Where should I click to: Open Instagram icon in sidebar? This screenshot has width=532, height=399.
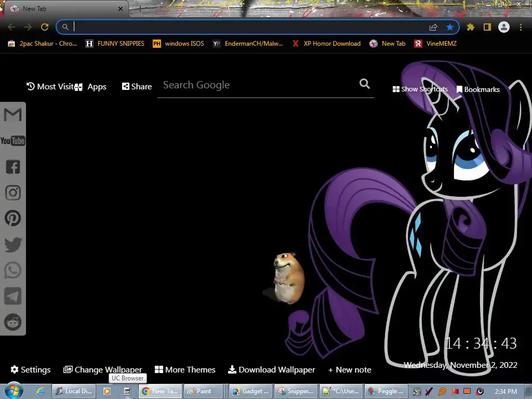(x=13, y=193)
